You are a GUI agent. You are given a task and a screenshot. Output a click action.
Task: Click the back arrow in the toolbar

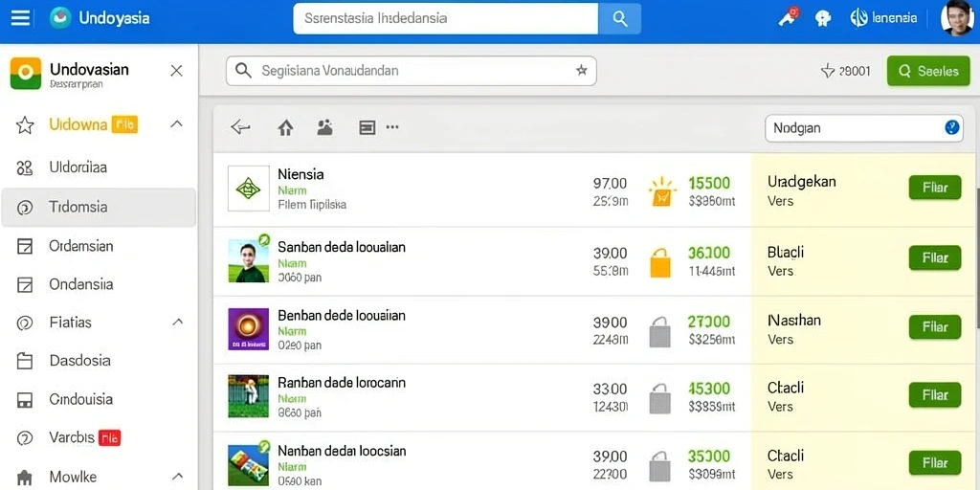[240, 127]
